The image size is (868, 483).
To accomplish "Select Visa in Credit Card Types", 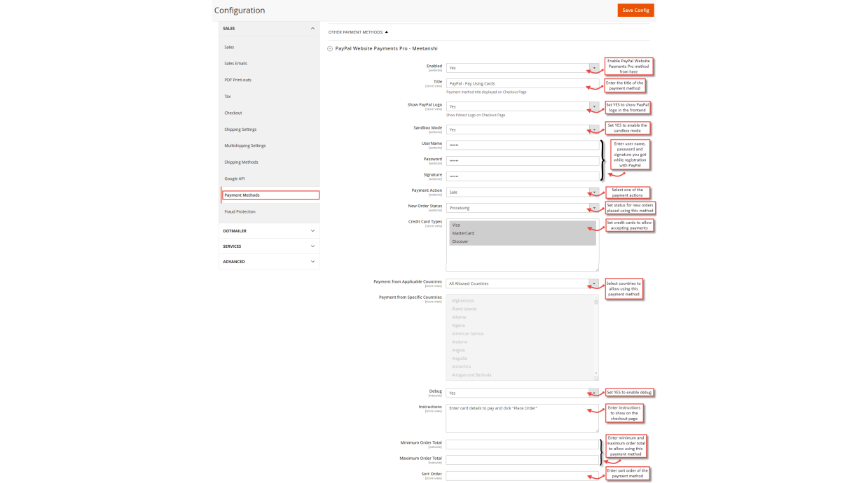I will [523, 225].
